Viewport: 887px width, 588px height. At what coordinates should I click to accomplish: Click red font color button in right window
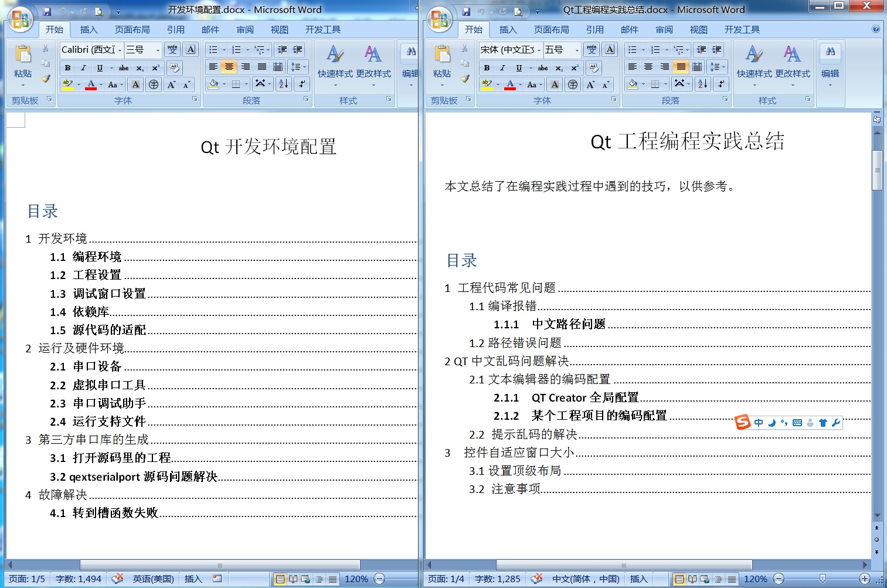tap(510, 84)
